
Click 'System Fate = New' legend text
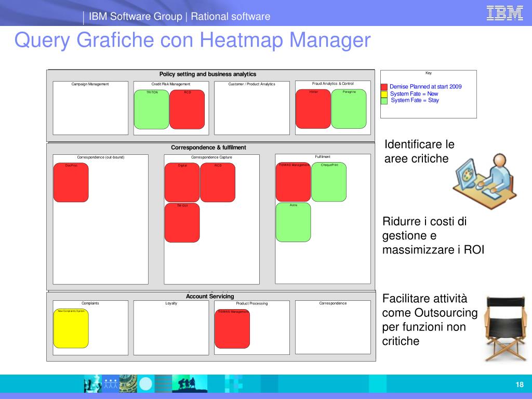(x=414, y=94)
